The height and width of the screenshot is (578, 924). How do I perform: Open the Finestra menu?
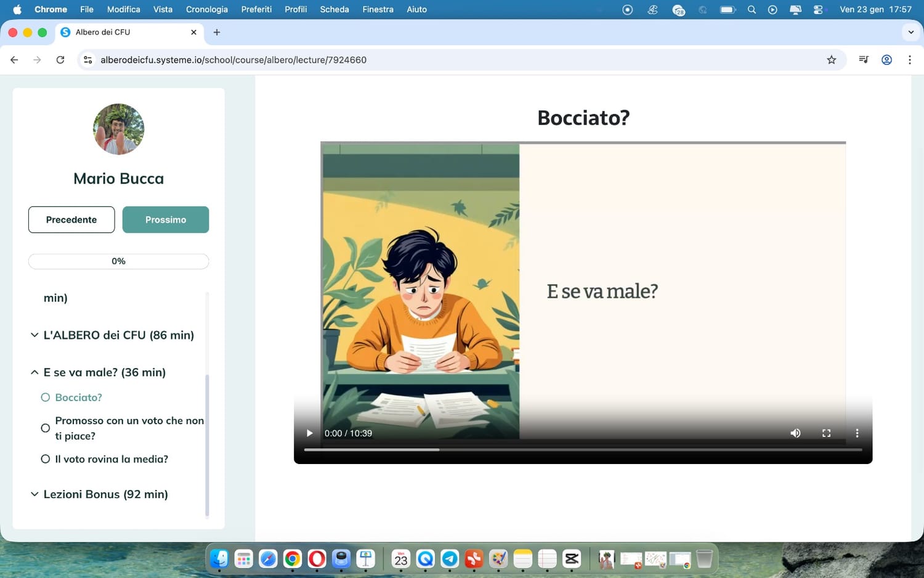378,9
